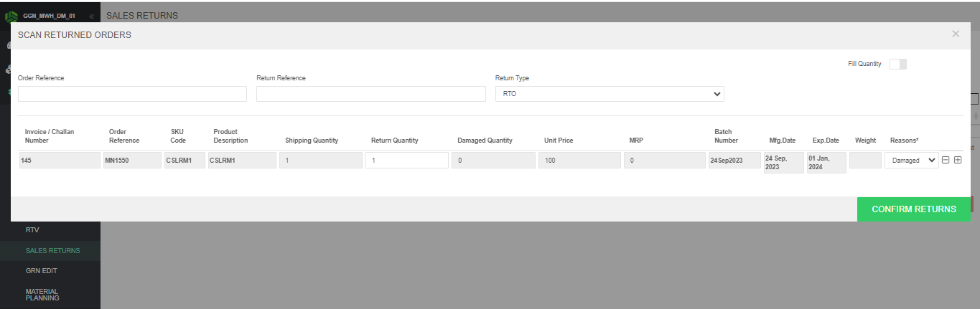Click the Batch Number field showing 24Sep2023

734,161
